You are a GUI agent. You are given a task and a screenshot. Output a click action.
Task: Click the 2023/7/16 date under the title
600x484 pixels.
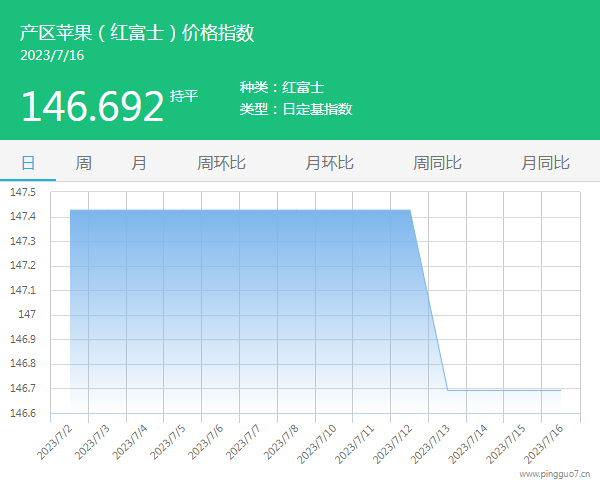click(x=52, y=55)
